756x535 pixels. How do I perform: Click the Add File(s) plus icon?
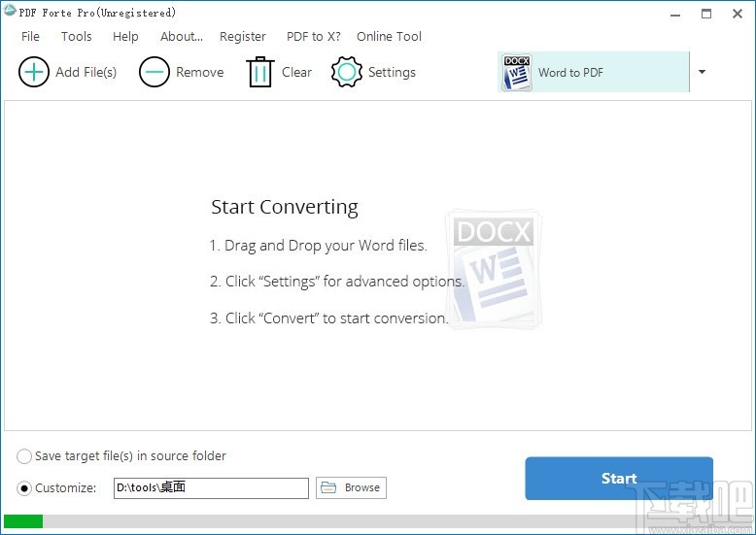pos(34,72)
